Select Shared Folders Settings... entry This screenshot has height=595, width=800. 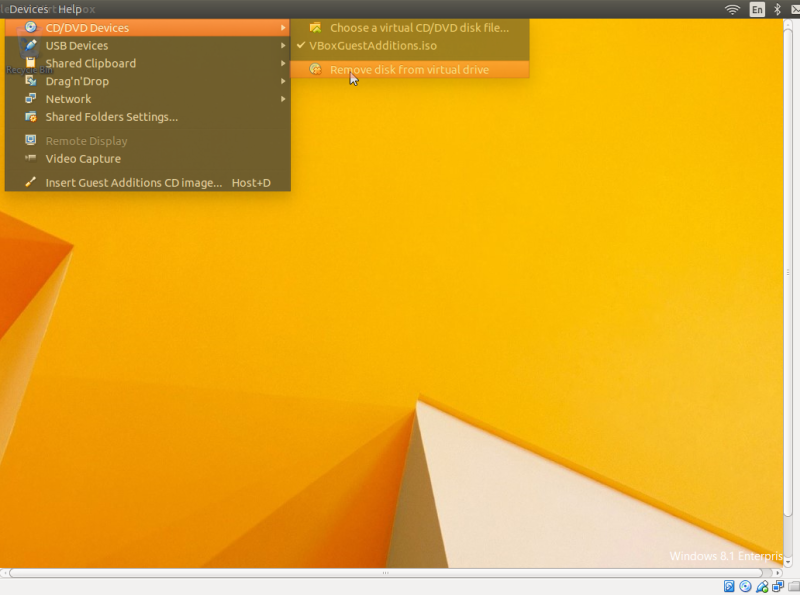[x=148, y=117]
